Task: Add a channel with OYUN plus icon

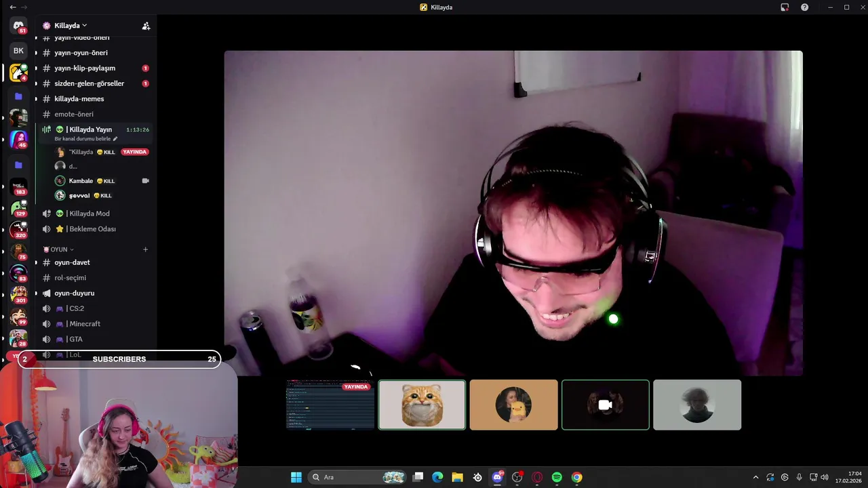Action: click(x=145, y=249)
